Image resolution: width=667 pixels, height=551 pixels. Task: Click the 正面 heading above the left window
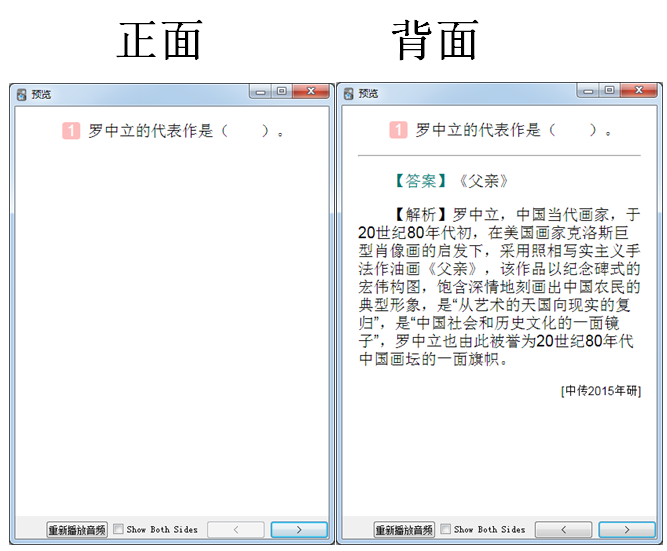[x=160, y=40]
